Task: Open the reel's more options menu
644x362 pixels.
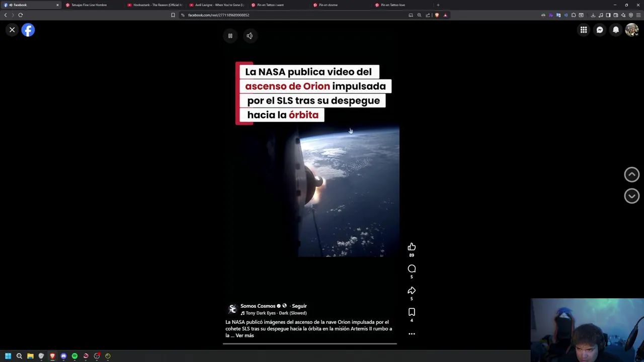Action: pyautogui.click(x=412, y=334)
